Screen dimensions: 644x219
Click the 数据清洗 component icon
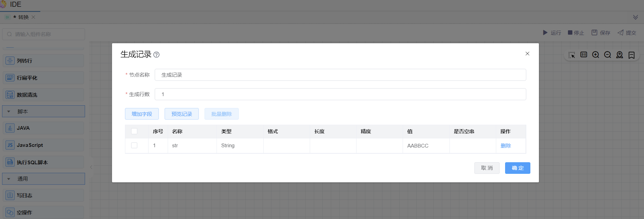(10, 95)
